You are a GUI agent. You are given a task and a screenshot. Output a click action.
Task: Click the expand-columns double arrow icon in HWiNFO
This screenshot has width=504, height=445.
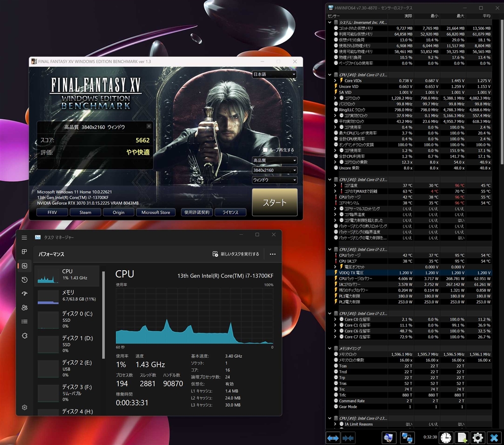pos(333,438)
